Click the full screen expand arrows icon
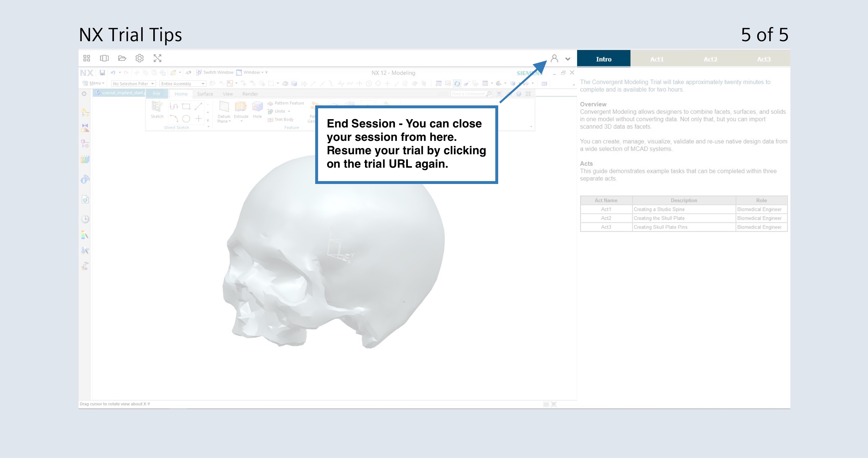This screenshot has width=868, height=458. (x=157, y=58)
